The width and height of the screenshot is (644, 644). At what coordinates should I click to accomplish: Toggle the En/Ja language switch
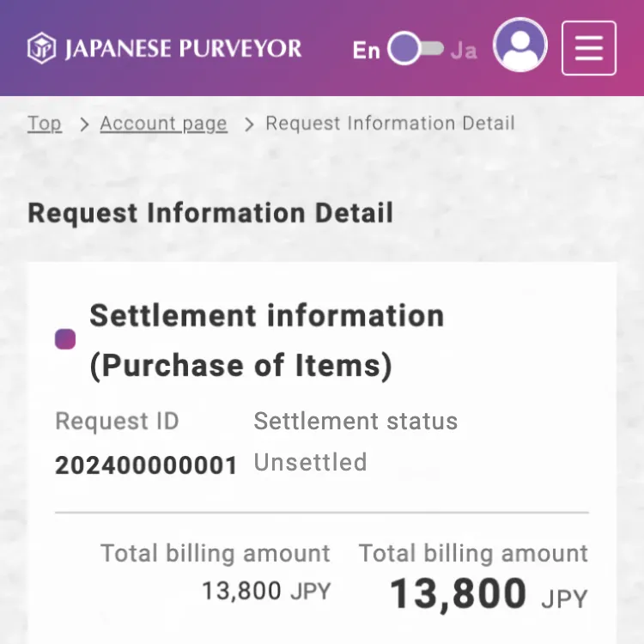point(416,49)
